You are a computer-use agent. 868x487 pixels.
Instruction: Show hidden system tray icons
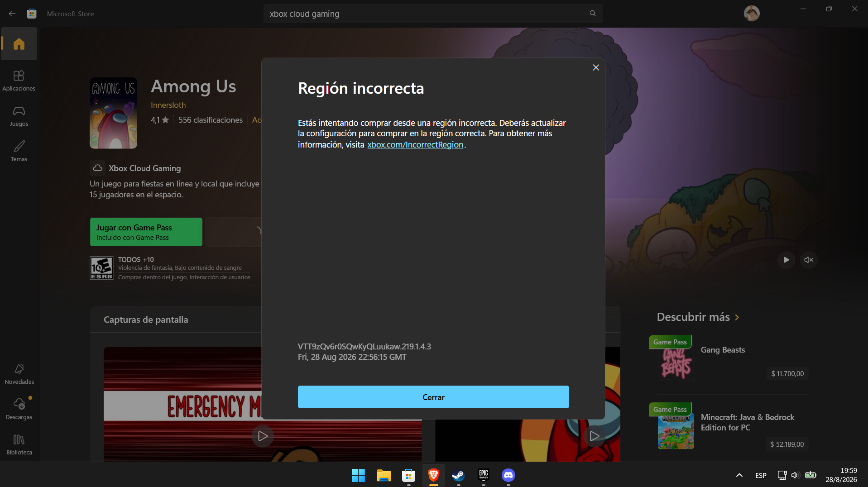coord(739,475)
